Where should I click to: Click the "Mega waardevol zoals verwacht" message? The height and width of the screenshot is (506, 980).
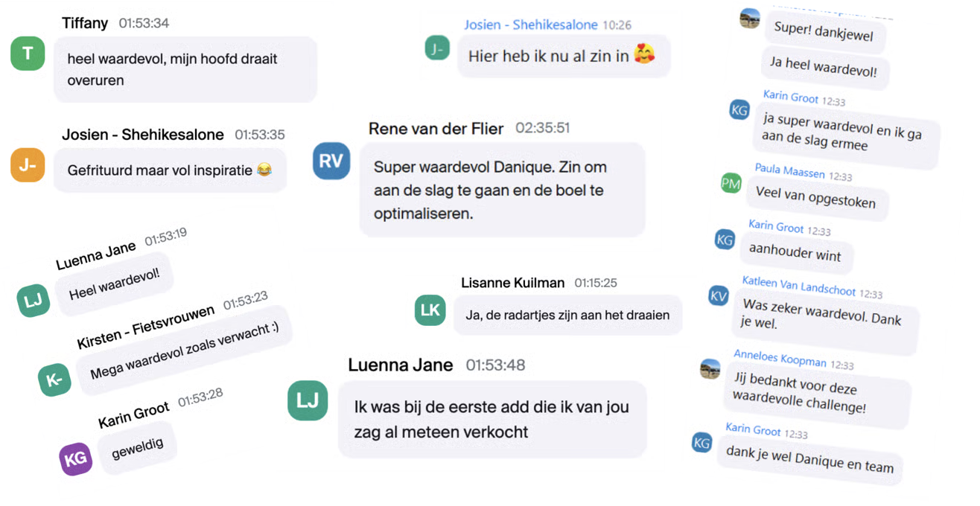(185, 350)
